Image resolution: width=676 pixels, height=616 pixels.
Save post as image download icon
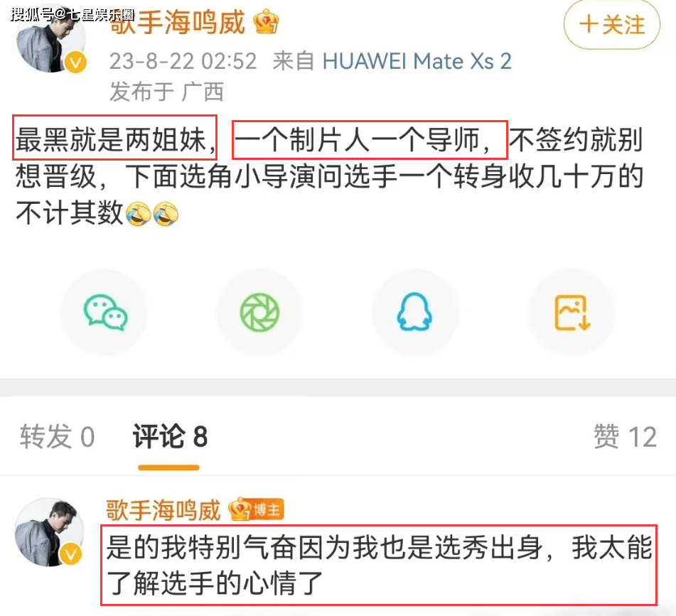click(572, 313)
